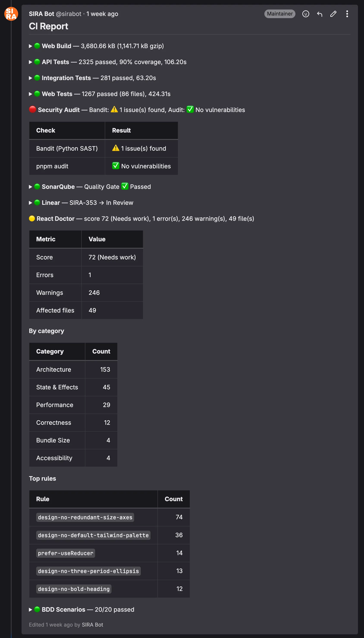364x638 pixels.
Task: Click the 72 (Needs work) score value
Action: tap(112, 257)
